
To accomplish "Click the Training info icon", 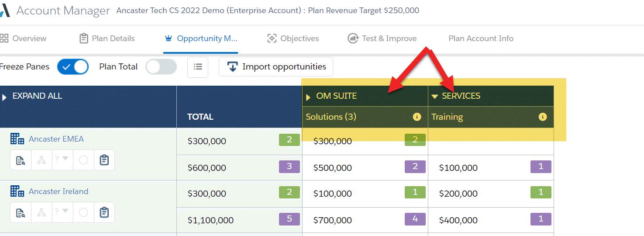I will [x=543, y=117].
